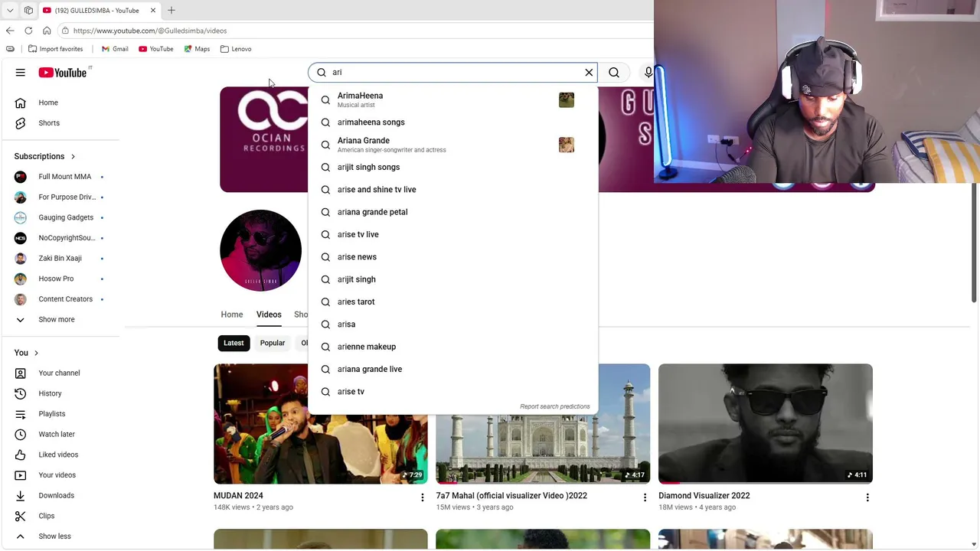Choose 'ariana grande live' suggestion
980x551 pixels.
[x=452, y=370]
